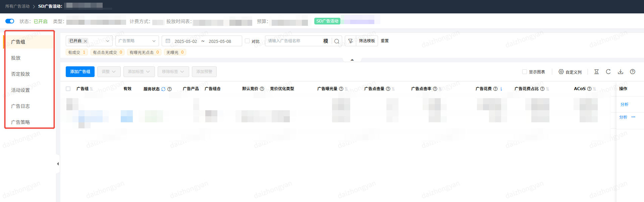
Task: Open help for 默认竞价 column
Action: pos(262,89)
